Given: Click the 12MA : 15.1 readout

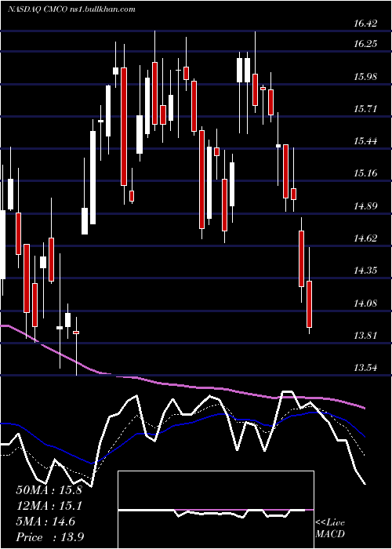Looking at the screenshot, I should (49, 506).
